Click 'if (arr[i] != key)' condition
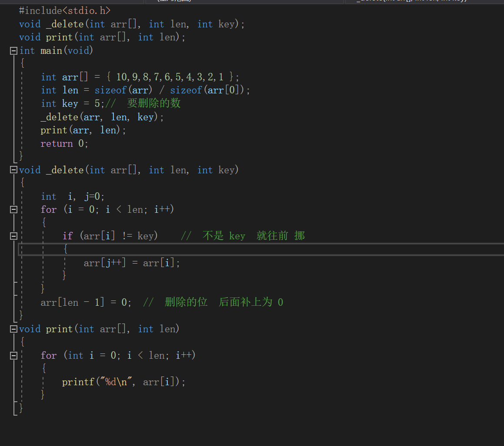The image size is (504, 446). click(110, 236)
